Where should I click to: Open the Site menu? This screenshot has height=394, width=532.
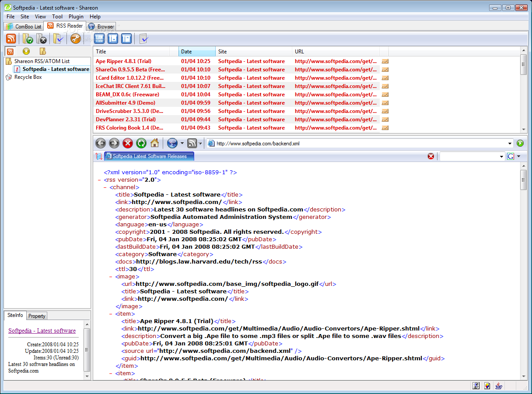pos(24,17)
